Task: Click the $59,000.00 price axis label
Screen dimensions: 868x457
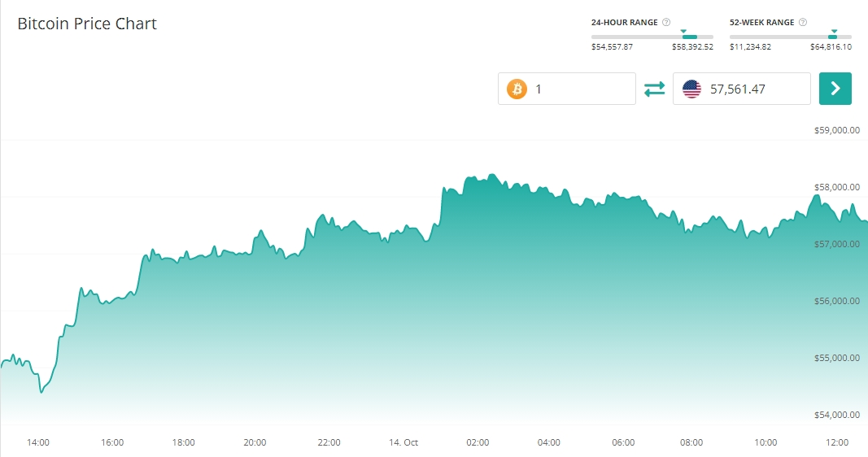Action: (x=836, y=130)
